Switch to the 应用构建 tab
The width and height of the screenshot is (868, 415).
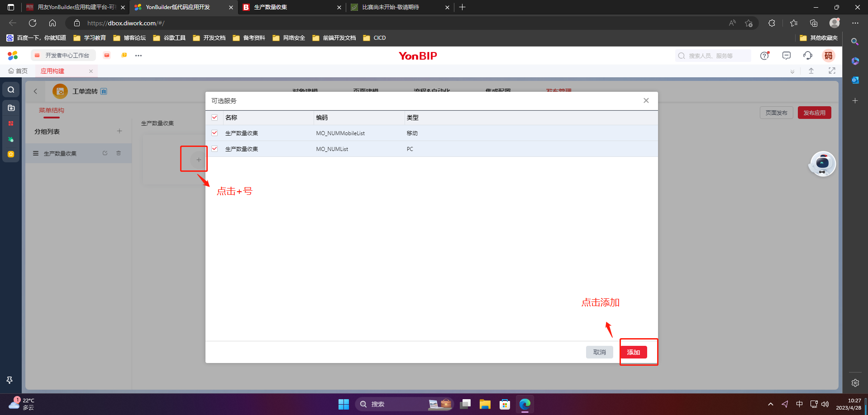click(52, 71)
